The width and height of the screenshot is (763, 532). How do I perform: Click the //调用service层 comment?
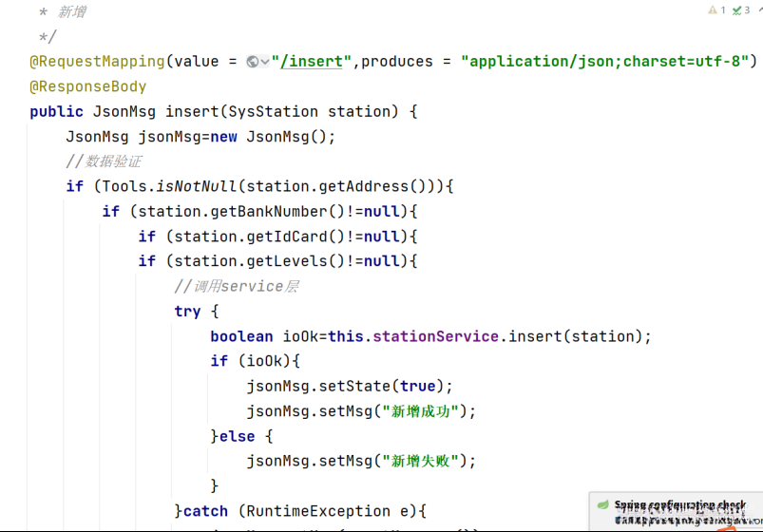pyautogui.click(x=237, y=286)
